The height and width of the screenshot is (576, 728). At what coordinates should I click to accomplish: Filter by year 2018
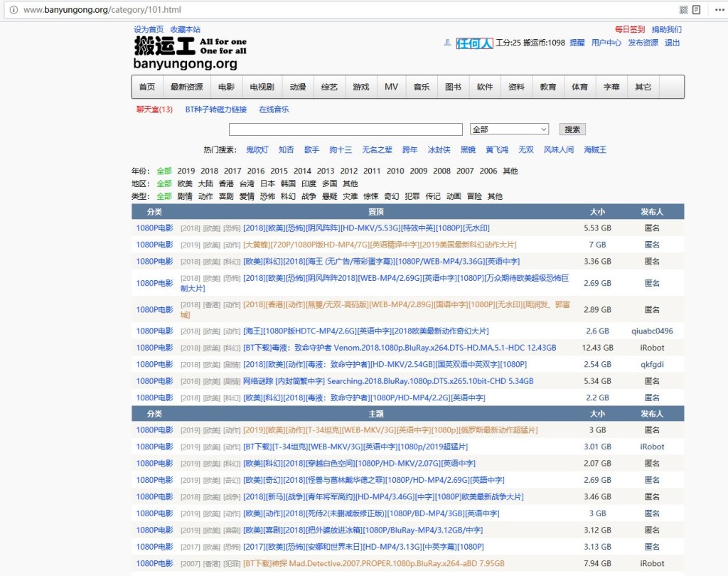click(209, 171)
